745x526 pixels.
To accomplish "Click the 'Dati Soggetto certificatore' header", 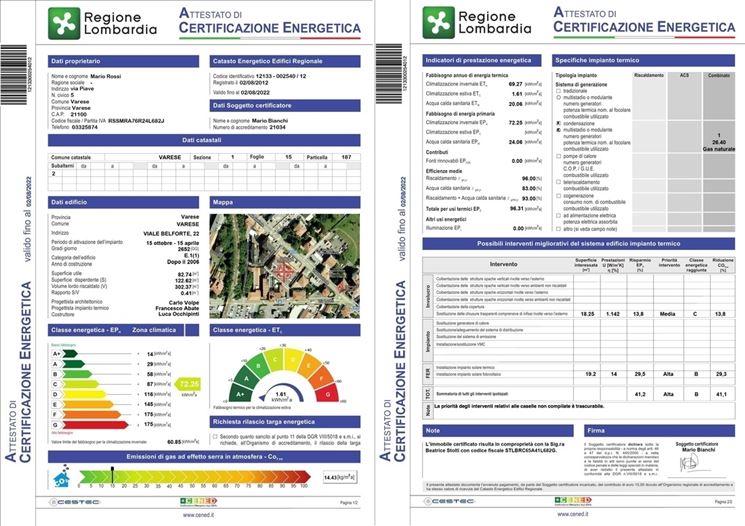I will [285, 105].
